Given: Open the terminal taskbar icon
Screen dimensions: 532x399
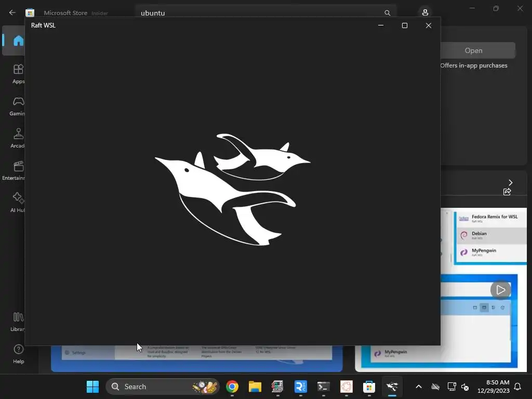Looking at the screenshot, I should pyautogui.click(x=323, y=387).
